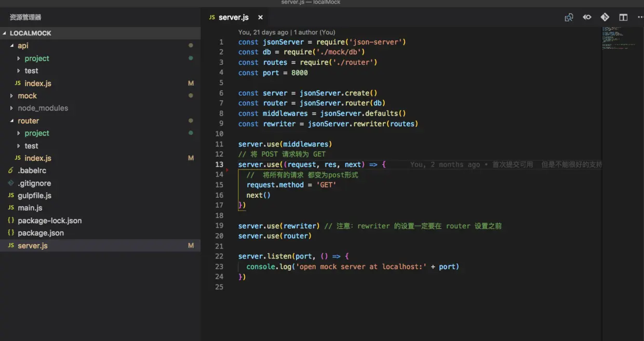The height and width of the screenshot is (341, 644).
Task: Split the editor with the split icon
Action: coord(623,17)
